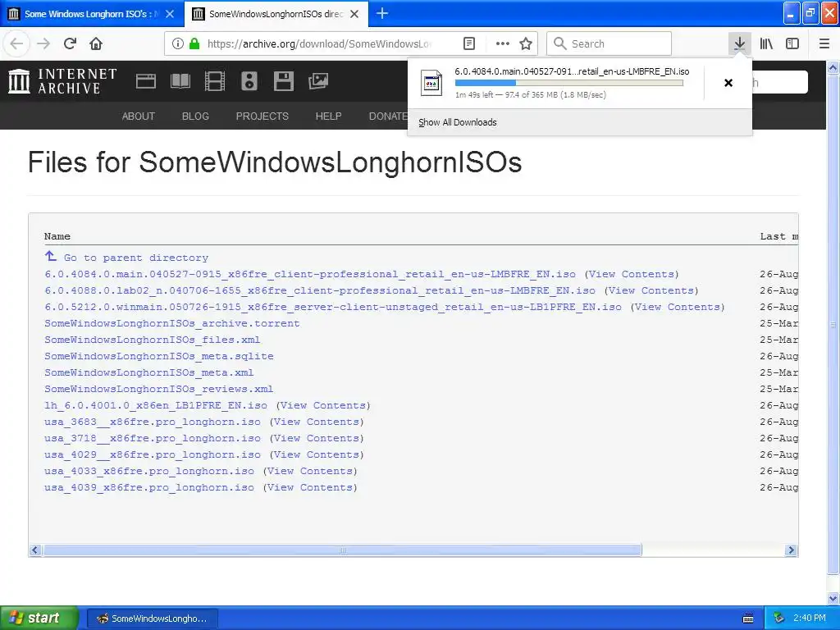840x630 pixels.
Task: Go to the Firefox home page
Action: (96, 43)
